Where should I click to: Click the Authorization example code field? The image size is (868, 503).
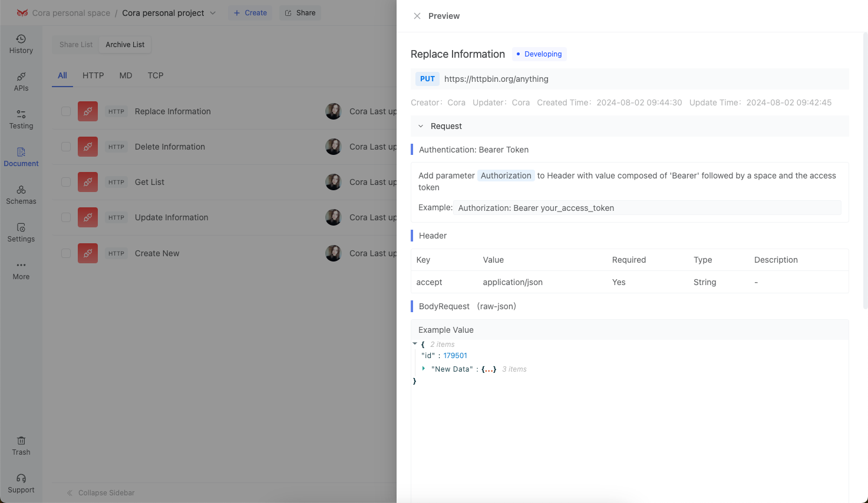[648, 208]
